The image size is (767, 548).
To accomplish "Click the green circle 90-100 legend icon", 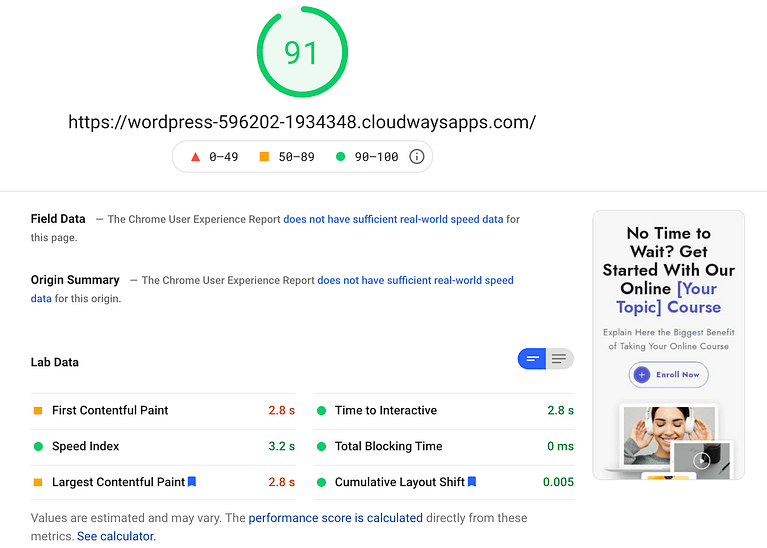I will 341,156.
